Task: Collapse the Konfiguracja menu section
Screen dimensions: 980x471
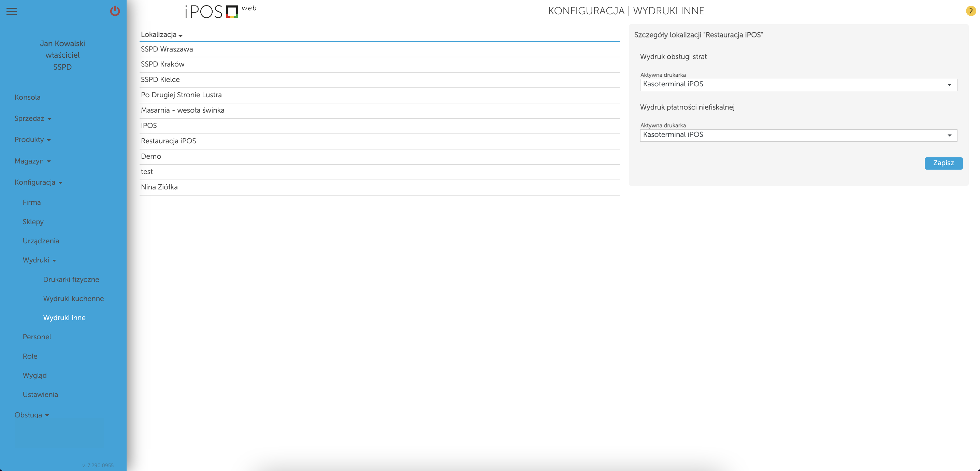Action: pos(38,182)
